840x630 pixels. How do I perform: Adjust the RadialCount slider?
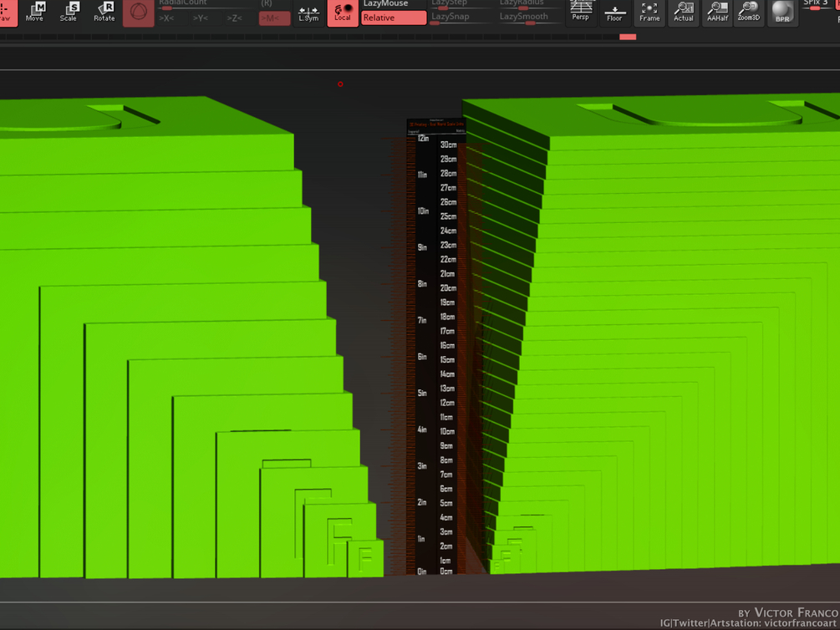205,5
